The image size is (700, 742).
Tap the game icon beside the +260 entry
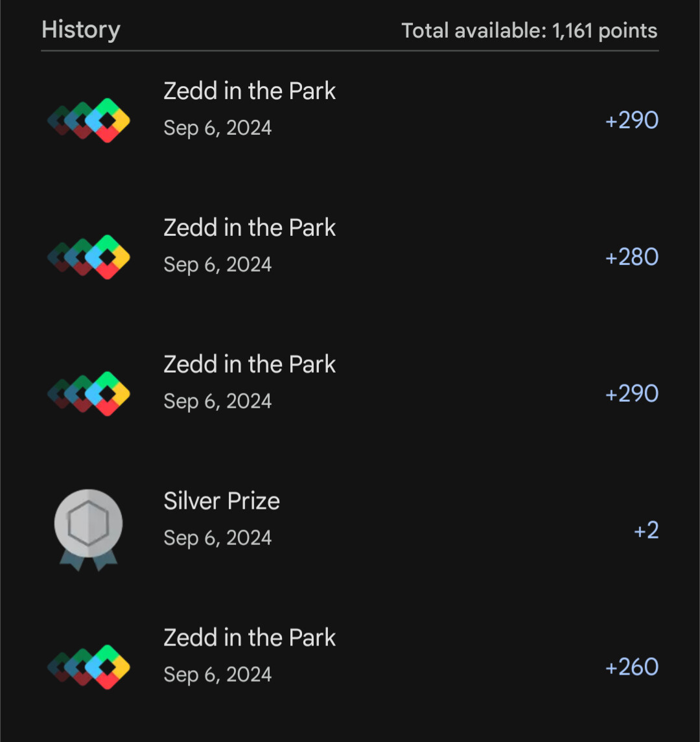(89, 667)
